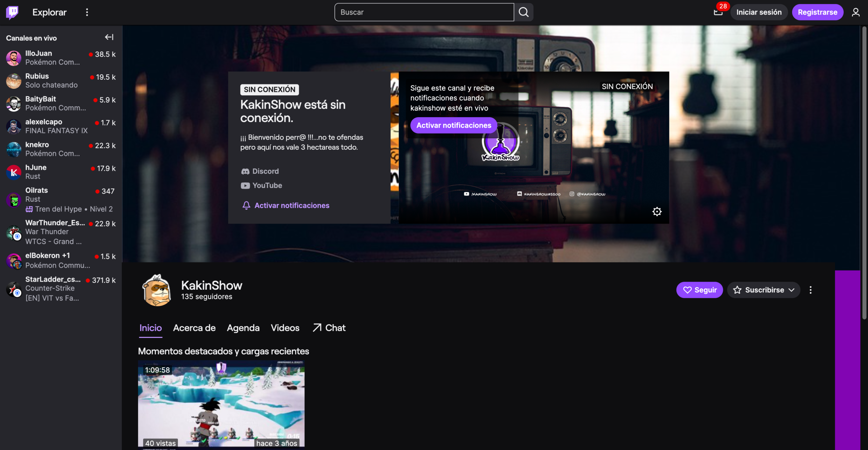Open the Videos tab

pos(285,328)
